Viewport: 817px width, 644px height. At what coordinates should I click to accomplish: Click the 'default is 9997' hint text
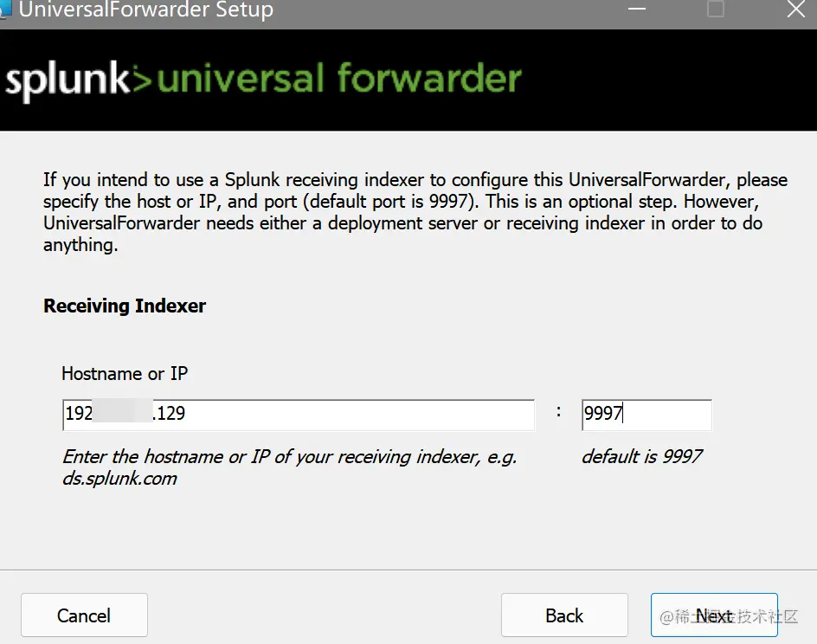point(642,456)
